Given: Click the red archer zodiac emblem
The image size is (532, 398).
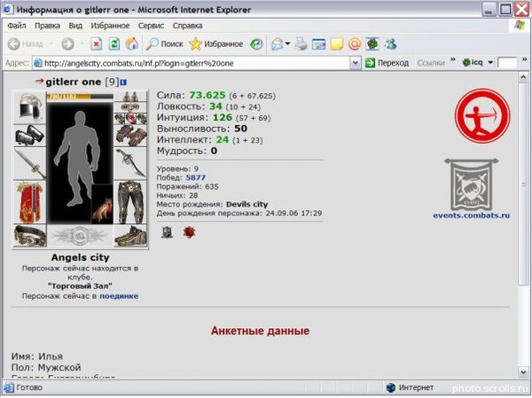Looking at the screenshot, I should (482, 116).
